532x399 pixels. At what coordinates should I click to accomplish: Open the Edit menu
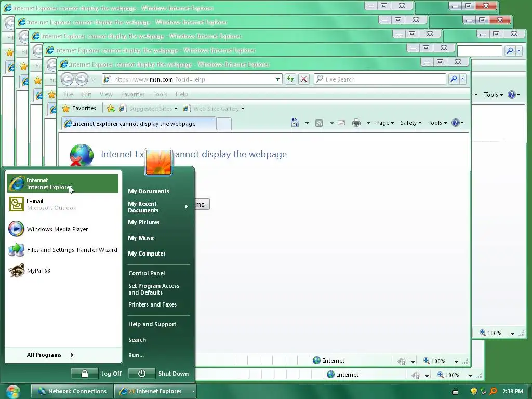(x=86, y=94)
